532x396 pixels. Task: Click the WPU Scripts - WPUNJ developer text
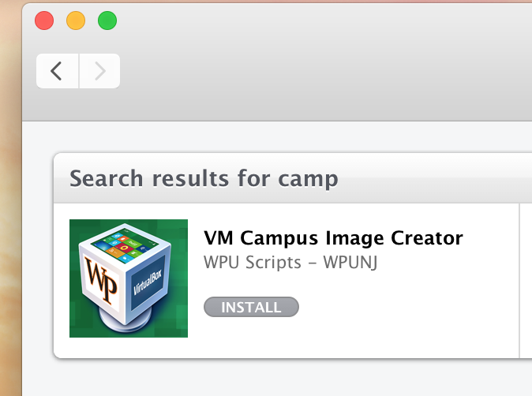(x=290, y=262)
